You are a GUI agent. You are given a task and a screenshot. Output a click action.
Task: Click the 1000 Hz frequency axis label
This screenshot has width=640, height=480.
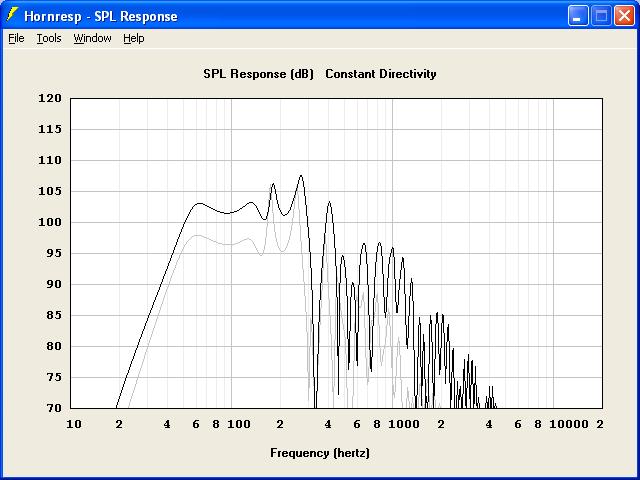click(x=404, y=424)
